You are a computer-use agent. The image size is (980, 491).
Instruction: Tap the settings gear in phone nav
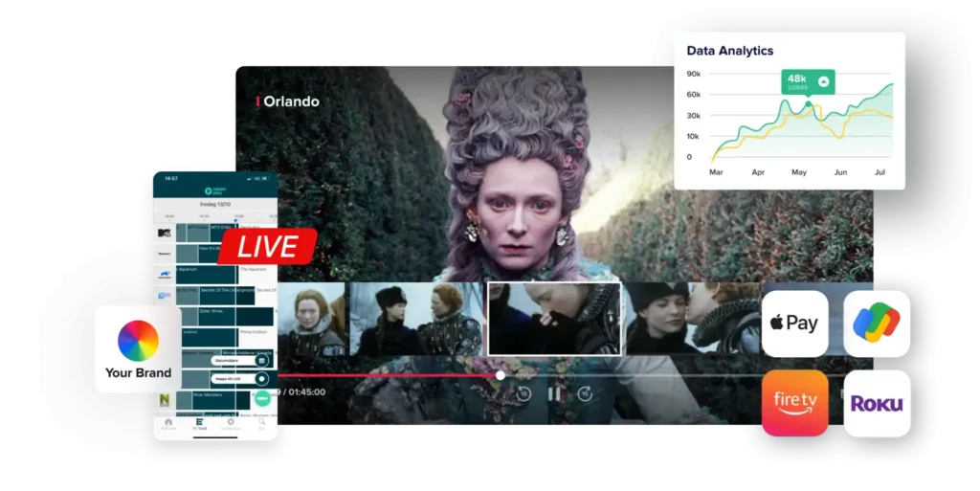(x=231, y=424)
